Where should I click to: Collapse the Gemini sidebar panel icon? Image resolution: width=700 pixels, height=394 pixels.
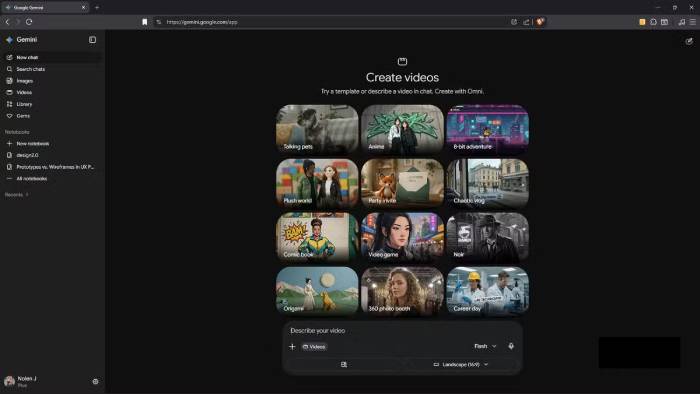(x=92, y=40)
